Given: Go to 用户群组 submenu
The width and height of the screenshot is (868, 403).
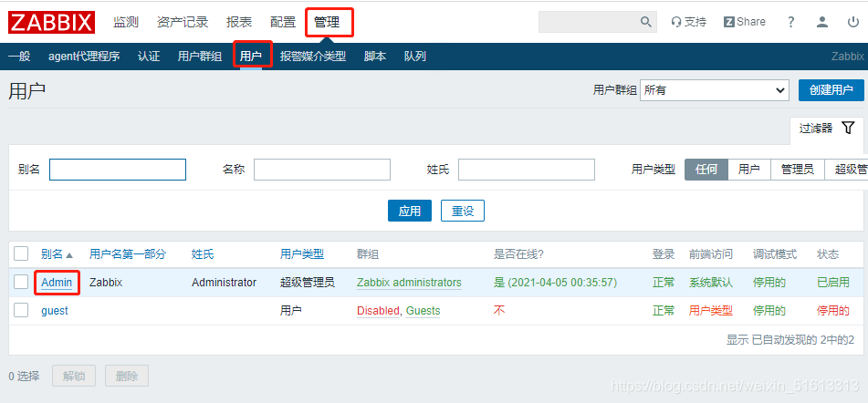Looking at the screenshot, I should [200, 57].
